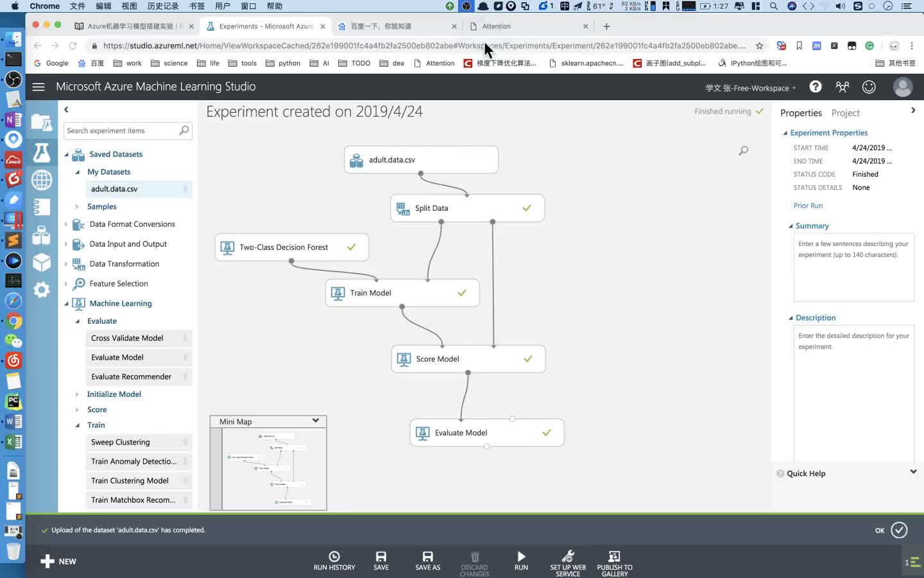The width and height of the screenshot is (924, 578).
Task: Open the Chrome history menu (历史记录)
Action: [163, 6]
